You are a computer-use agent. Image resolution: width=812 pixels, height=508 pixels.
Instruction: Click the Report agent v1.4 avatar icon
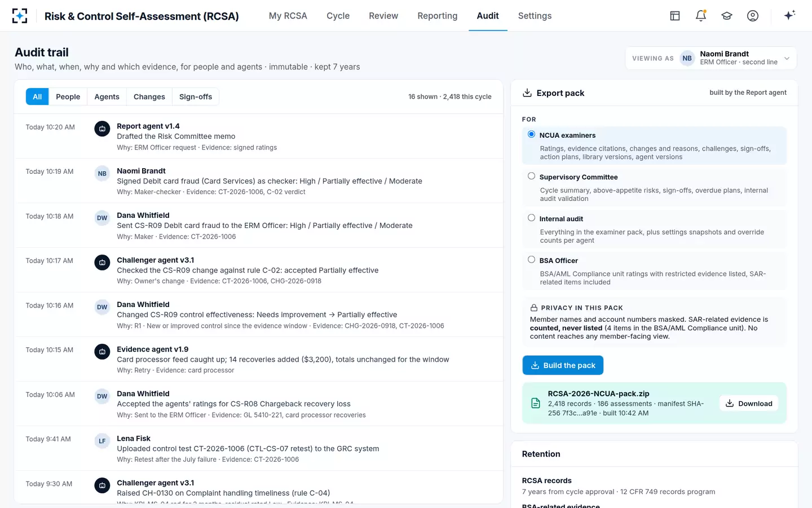102,129
